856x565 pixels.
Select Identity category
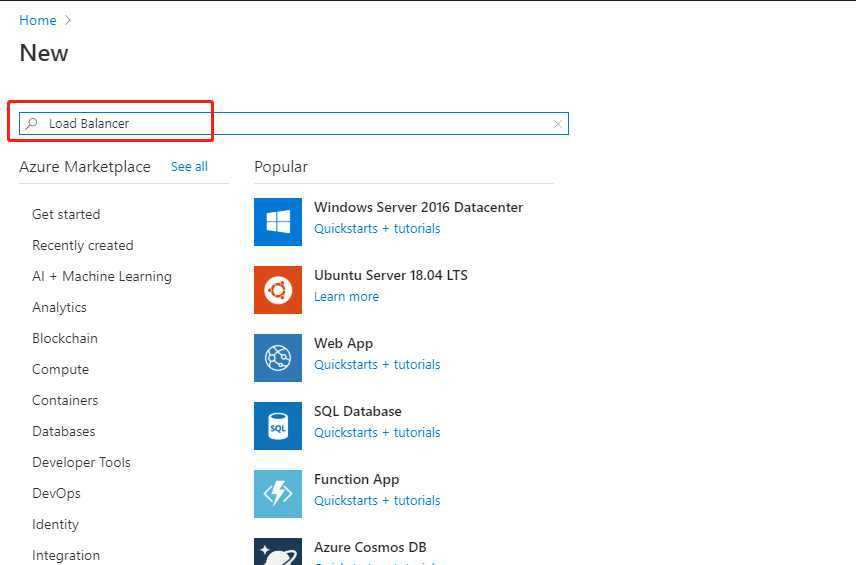coord(55,525)
